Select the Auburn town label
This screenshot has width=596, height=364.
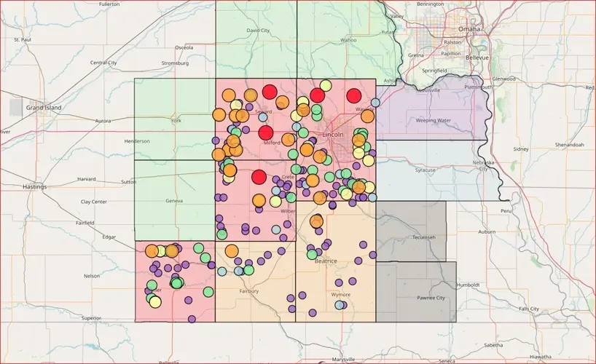(487, 232)
